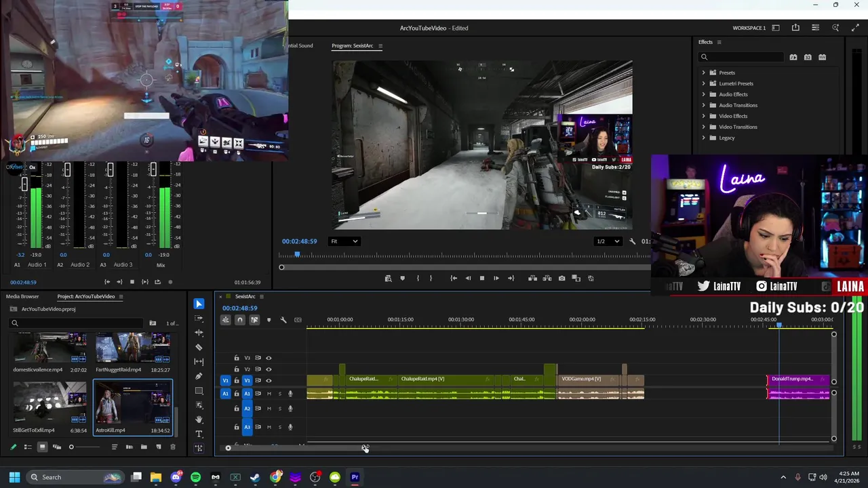
Task: Toggle insert sequences as nests button
Action: tap(225, 320)
